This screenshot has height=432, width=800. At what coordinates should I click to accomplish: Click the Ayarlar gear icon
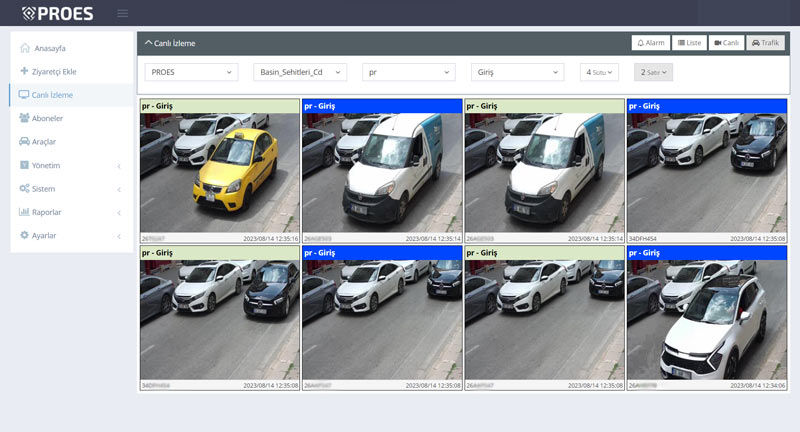[x=24, y=235]
